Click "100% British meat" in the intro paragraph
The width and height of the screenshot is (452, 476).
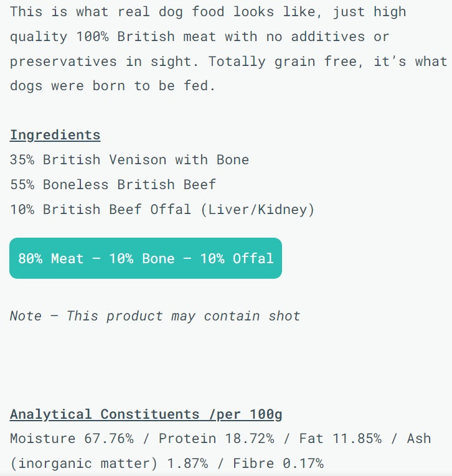(146, 37)
